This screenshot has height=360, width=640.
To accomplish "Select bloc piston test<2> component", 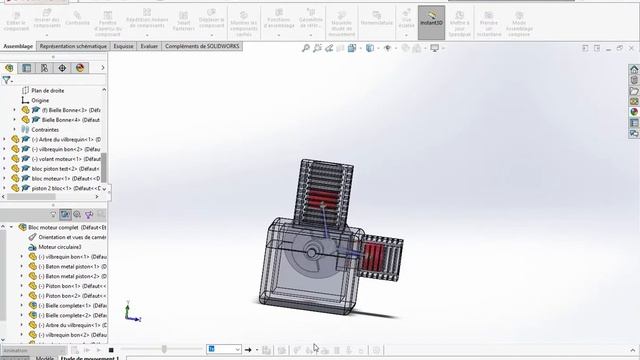I will [x=65, y=169].
